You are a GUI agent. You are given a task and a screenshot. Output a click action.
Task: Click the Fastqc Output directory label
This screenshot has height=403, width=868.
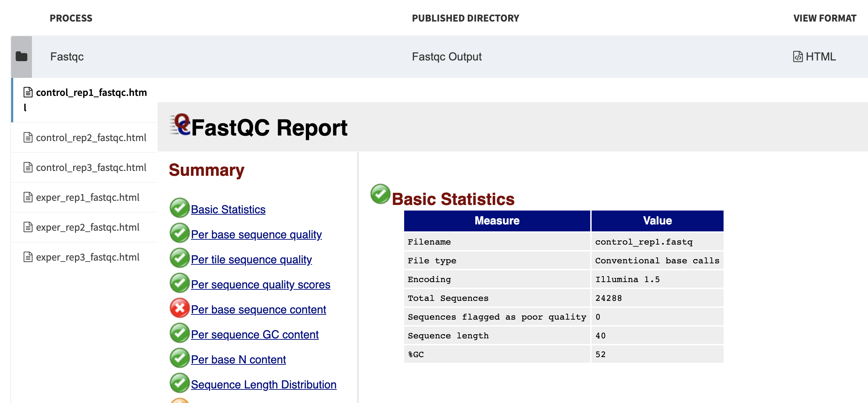click(446, 57)
